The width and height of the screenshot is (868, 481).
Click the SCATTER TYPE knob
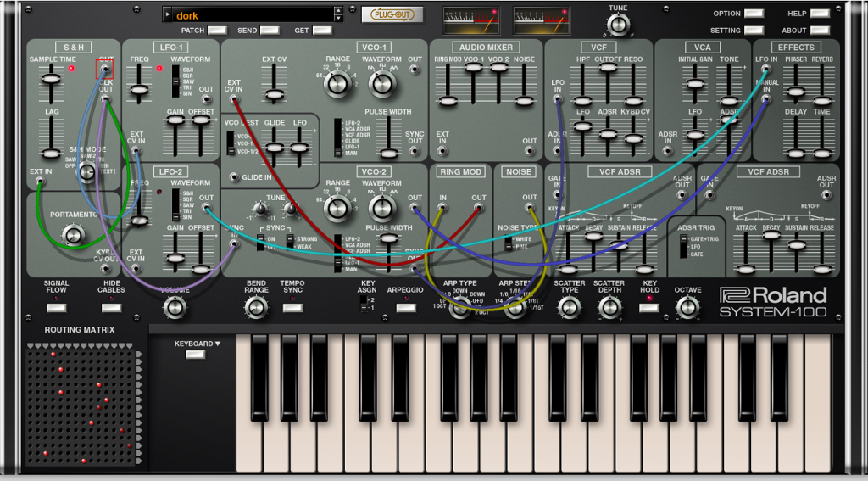(569, 308)
